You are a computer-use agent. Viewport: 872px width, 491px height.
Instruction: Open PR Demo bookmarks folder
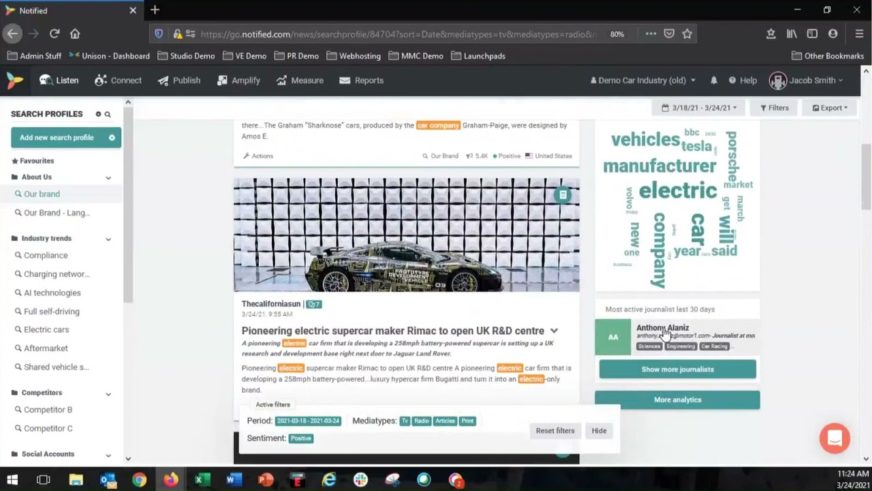pyautogui.click(x=296, y=56)
